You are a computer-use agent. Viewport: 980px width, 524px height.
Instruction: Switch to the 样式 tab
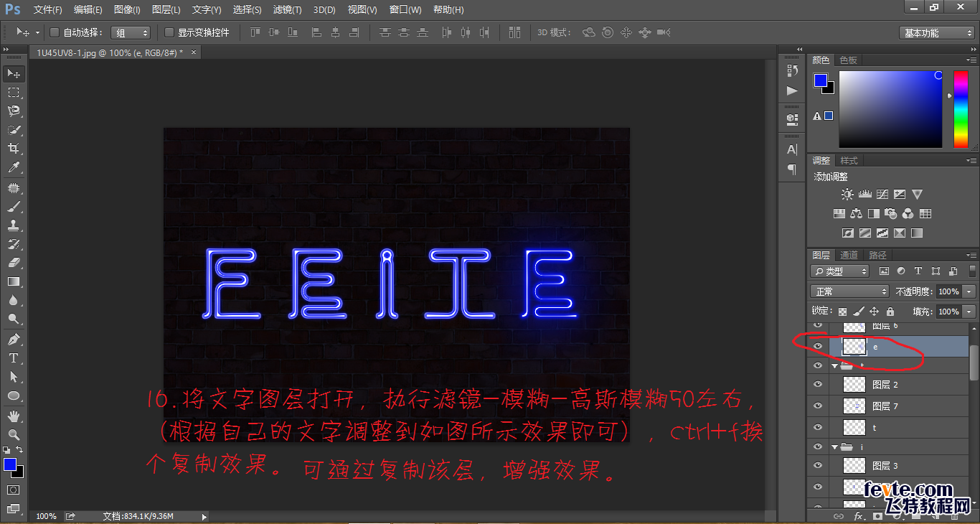(849, 160)
